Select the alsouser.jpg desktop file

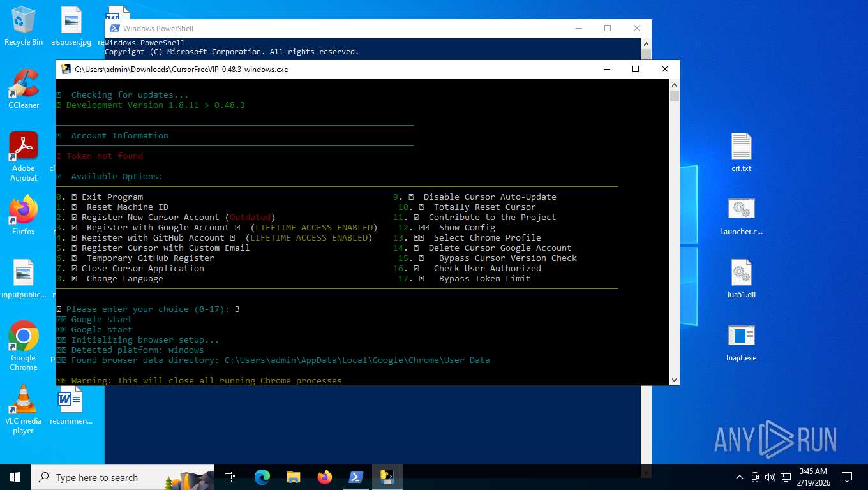point(71,26)
